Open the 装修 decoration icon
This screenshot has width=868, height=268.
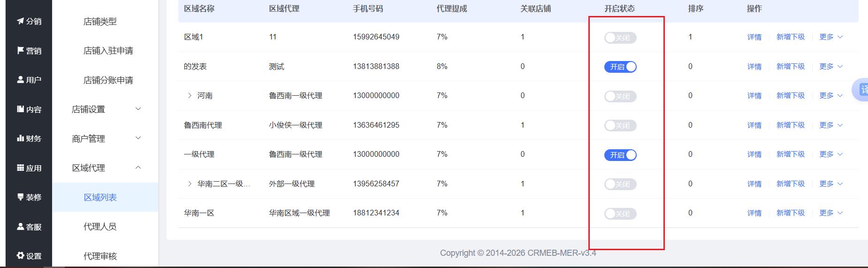point(21,197)
